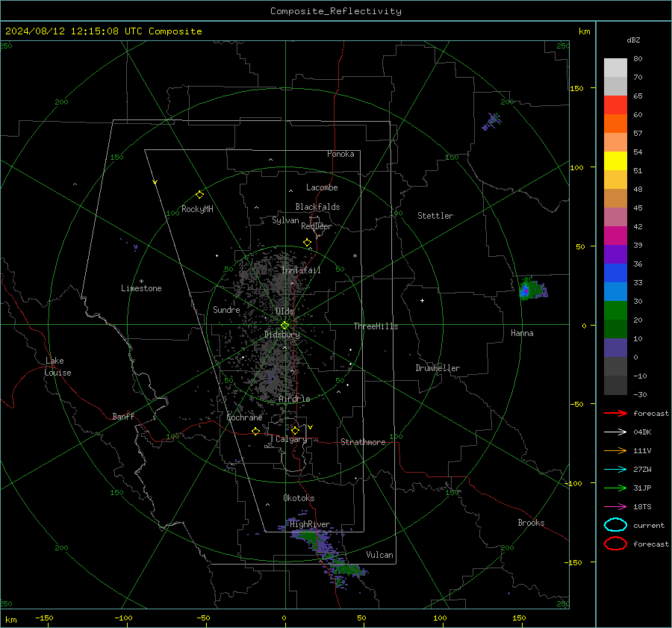This screenshot has height=628, width=672.
Task: Click the RockyMH label
Action: (197, 209)
